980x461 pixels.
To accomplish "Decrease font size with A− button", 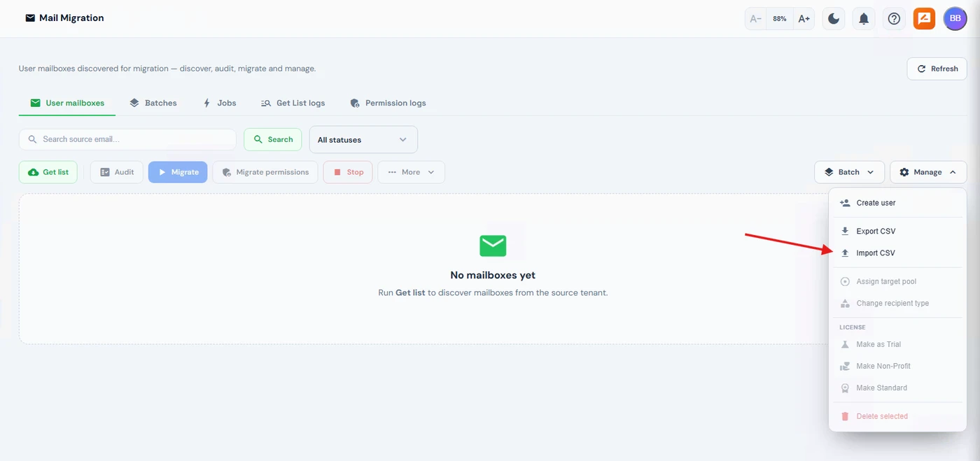I will click(x=756, y=19).
